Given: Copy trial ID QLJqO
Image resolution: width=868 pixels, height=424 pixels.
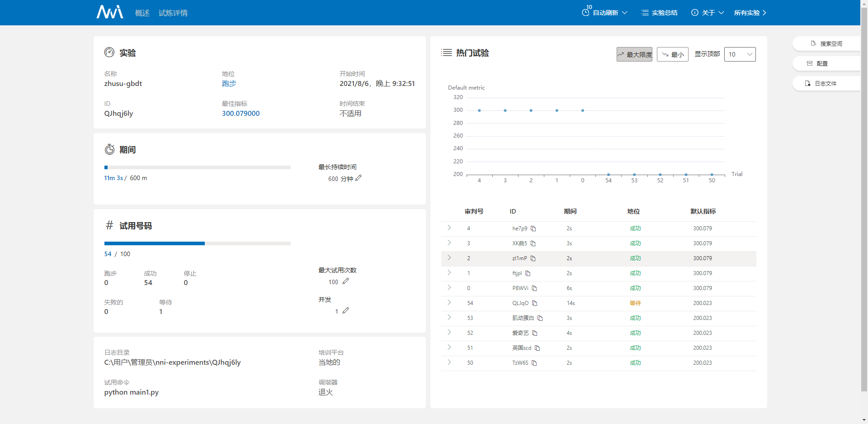Looking at the screenshot, I should pos(535,303).
